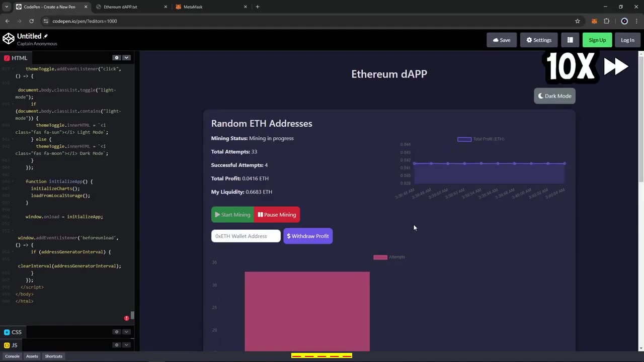Open JS editor settings gear
The height and width of the screenshot is (362, 644).
[116, 345]
